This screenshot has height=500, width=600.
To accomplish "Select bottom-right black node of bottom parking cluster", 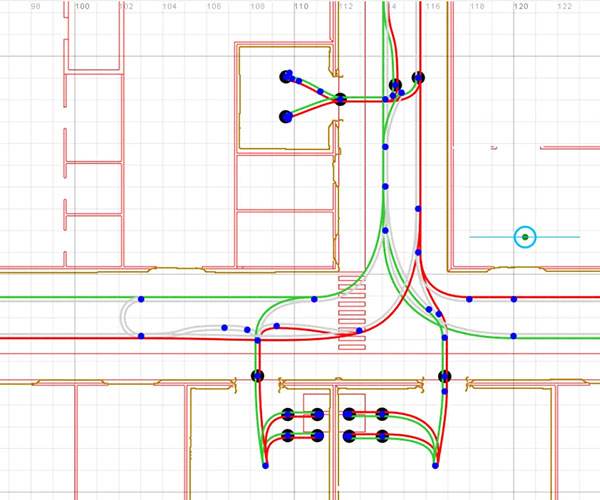I will 381,436.
